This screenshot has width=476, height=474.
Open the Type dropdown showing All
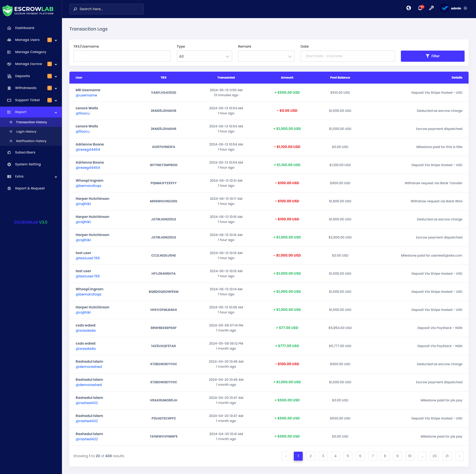pos(204,56)
